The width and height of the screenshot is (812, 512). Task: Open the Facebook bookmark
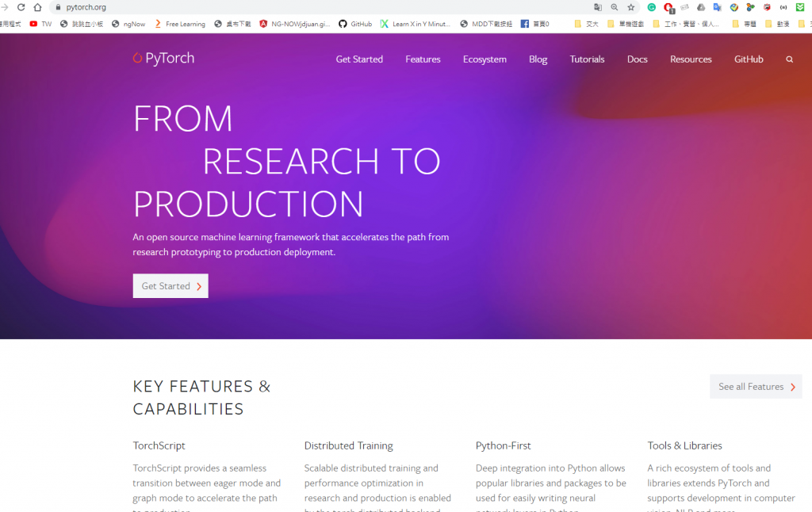click(x=535, y=24)
